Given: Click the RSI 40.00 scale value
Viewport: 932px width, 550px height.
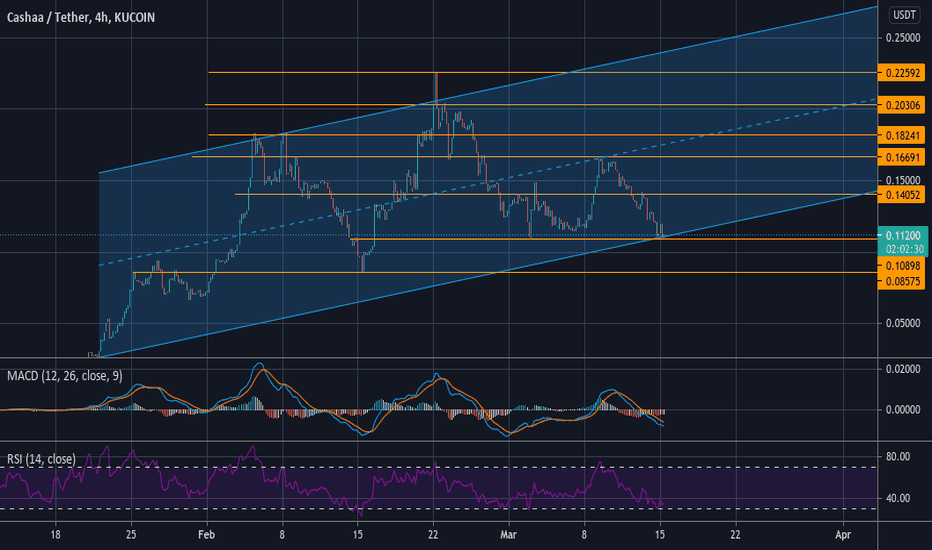Looking at the screenshot, I should coord(898,498).
